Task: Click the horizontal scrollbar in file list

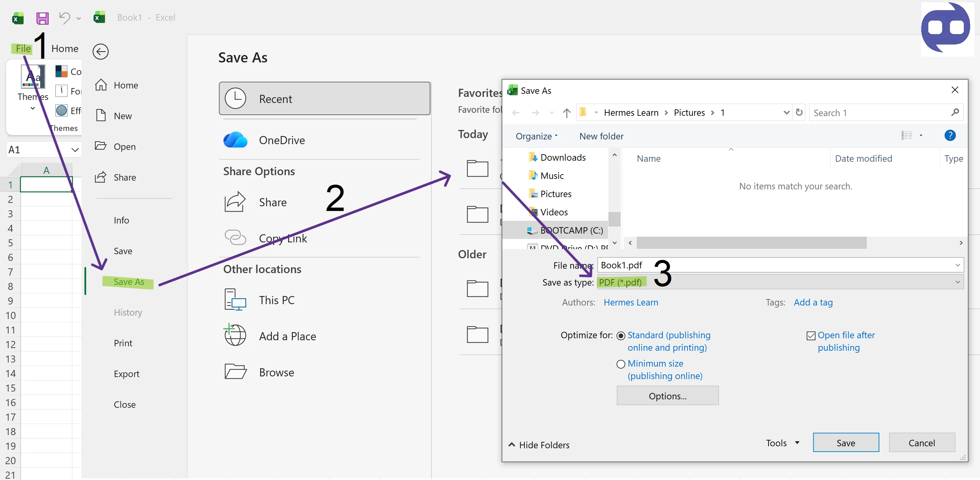Action: click(751, 242)
